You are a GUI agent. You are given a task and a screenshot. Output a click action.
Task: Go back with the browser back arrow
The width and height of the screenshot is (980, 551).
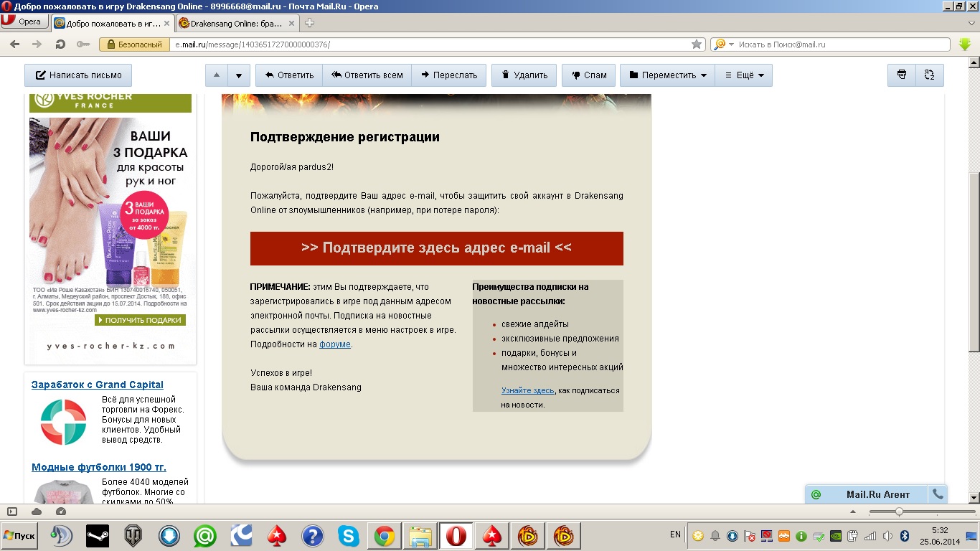(x=14, y=44)
